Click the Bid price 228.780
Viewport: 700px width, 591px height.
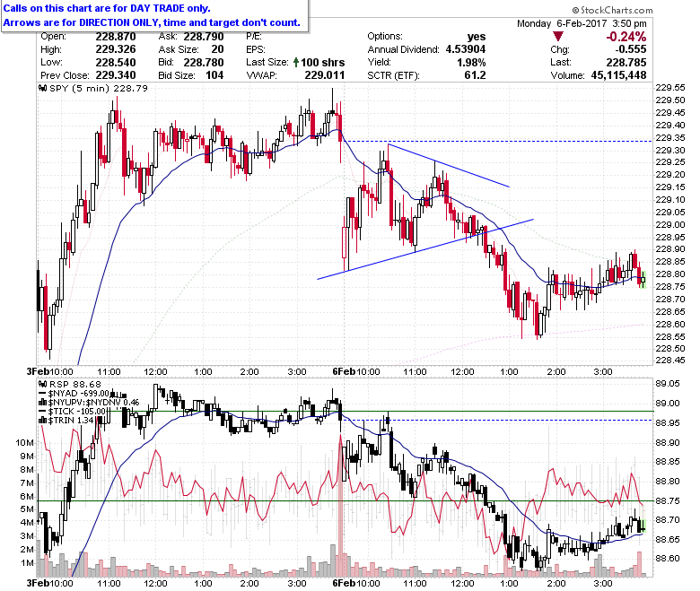tap(204, 62)
